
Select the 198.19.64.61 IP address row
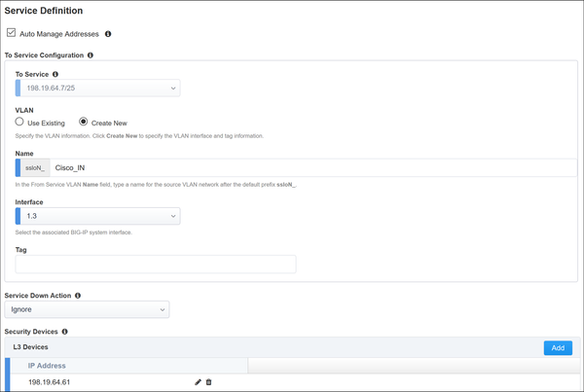[x=294, y=382]
